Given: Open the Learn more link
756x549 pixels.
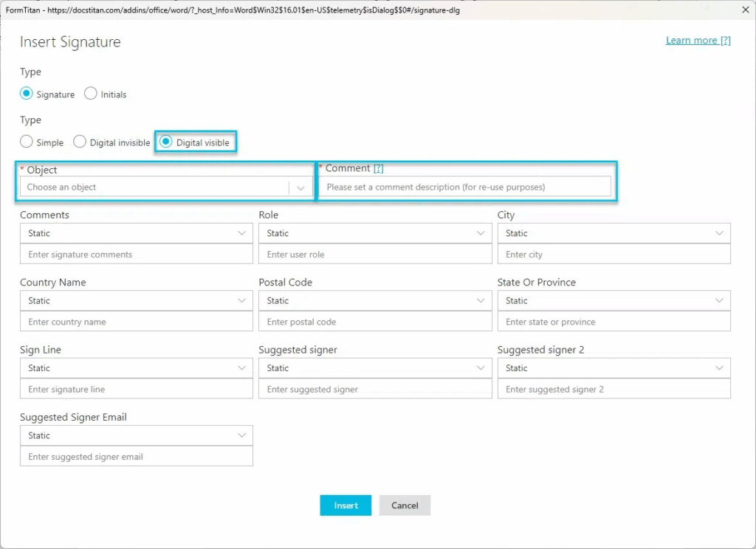Looking at the screenshot, I should [698, 41].
